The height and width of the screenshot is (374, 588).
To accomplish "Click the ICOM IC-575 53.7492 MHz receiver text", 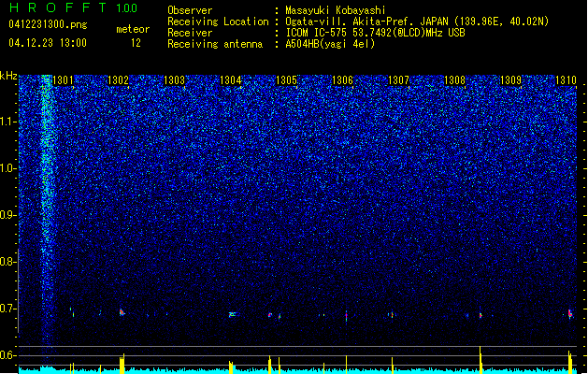I will pos(375,33).
